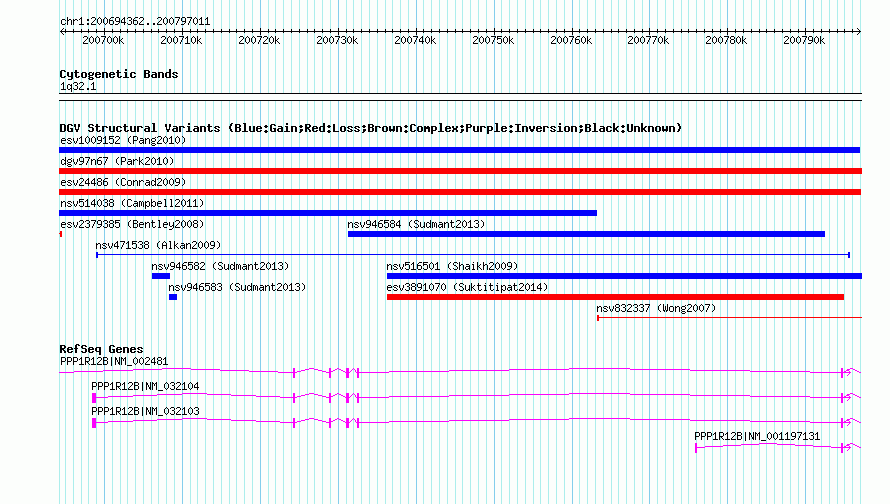Click the 200790k ruler label

pyautogui.click(x=804, y=40)
